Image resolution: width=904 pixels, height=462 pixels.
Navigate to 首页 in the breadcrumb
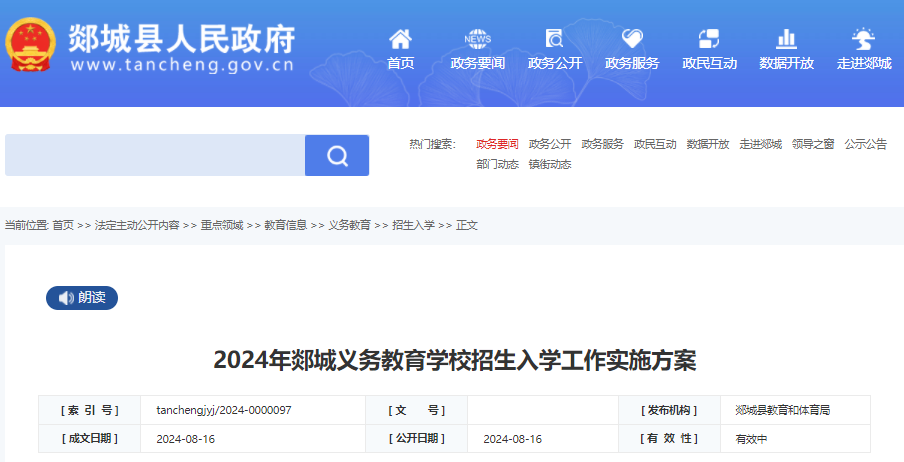pos(63,226)
